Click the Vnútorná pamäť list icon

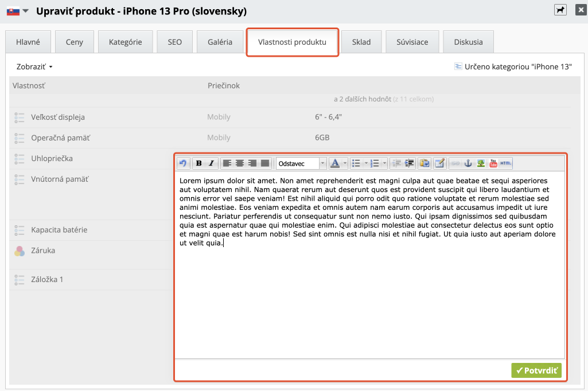pyautogui.click(x=20, y=179)
